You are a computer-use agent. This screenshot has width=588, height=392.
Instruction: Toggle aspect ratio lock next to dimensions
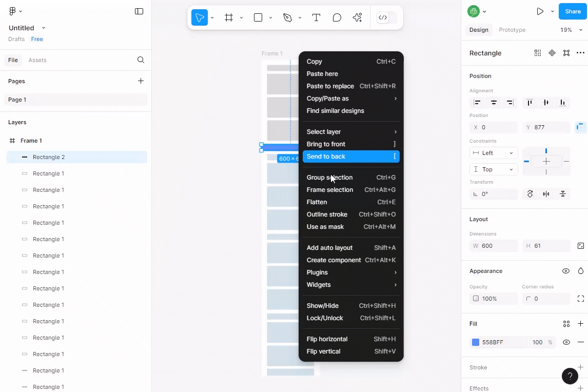(580, 246)
